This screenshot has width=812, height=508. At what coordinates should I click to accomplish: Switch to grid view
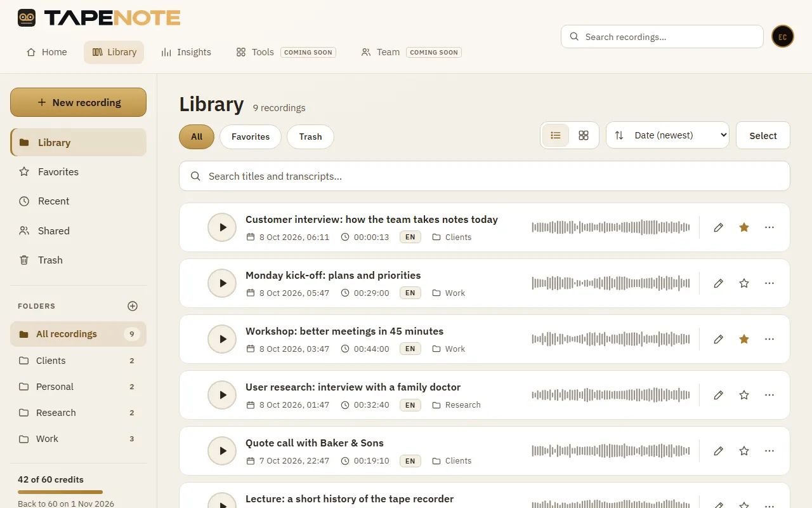584,135
